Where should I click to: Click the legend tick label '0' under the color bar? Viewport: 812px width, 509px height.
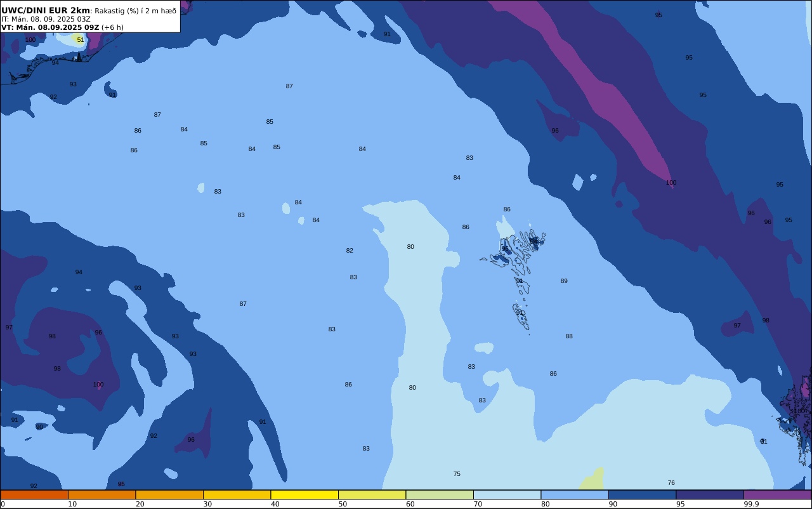coord(3,504)
